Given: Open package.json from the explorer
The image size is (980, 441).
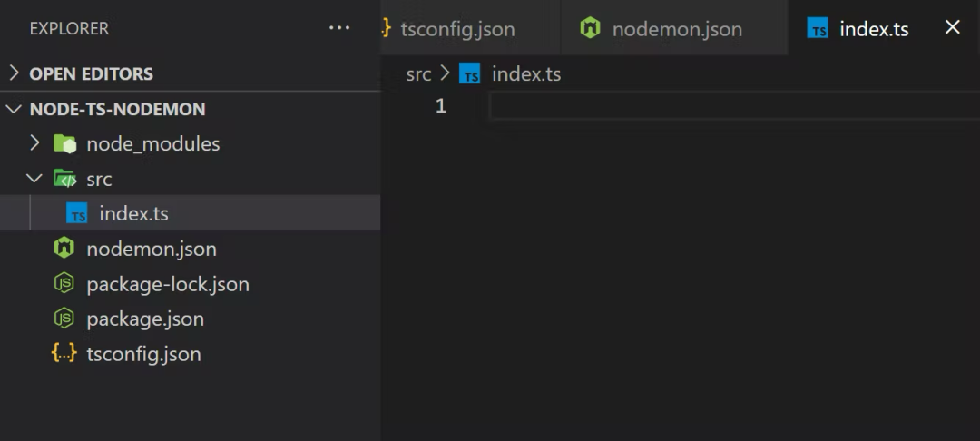Looking at the screenshot, I should pos(145,318).
